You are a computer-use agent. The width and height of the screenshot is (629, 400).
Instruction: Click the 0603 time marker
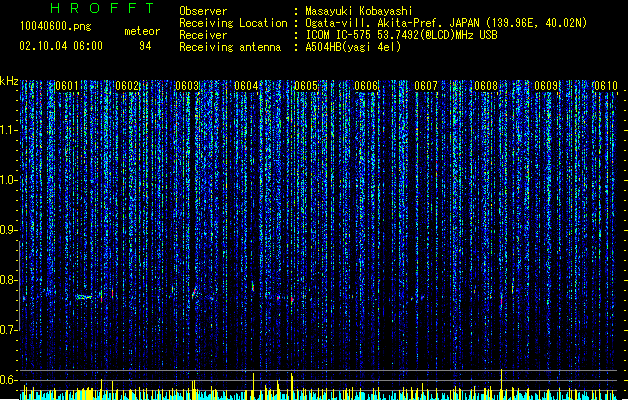(x=187, y=86)
